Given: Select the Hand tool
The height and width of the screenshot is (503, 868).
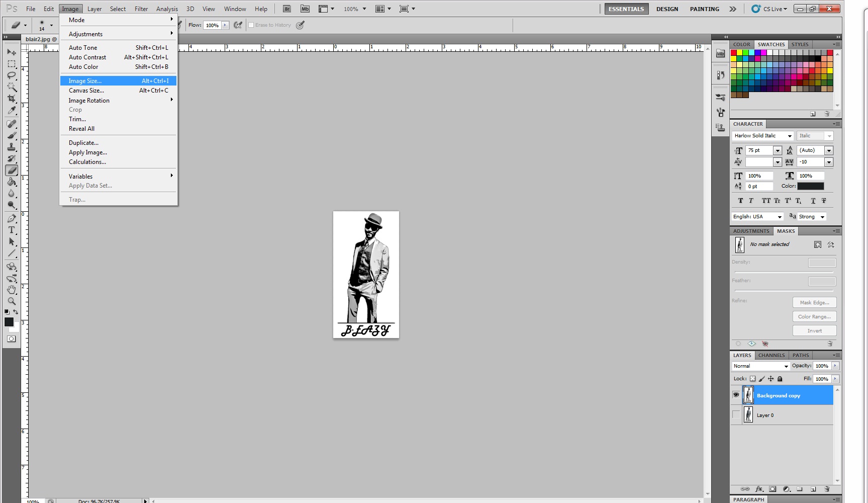Looking at the screenshot, I should [12, 290].
